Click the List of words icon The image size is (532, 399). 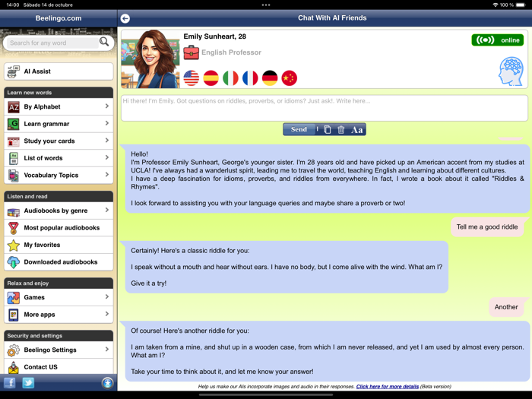(x=14, y=158)
